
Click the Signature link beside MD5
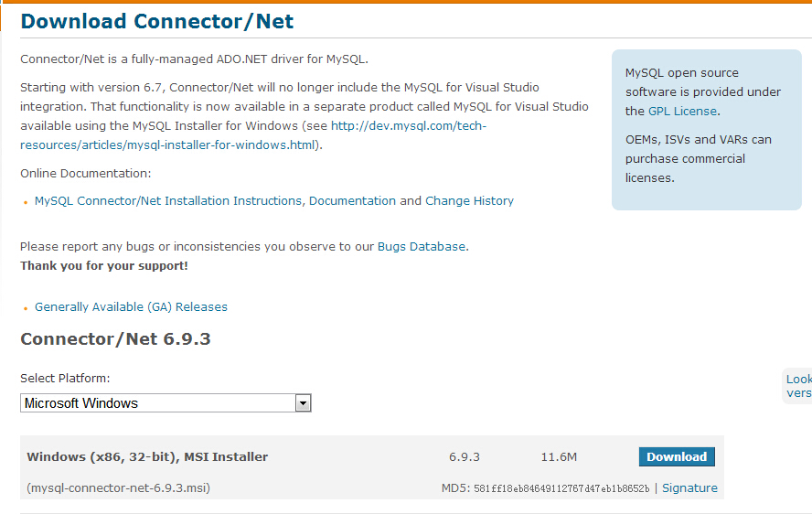689,488
